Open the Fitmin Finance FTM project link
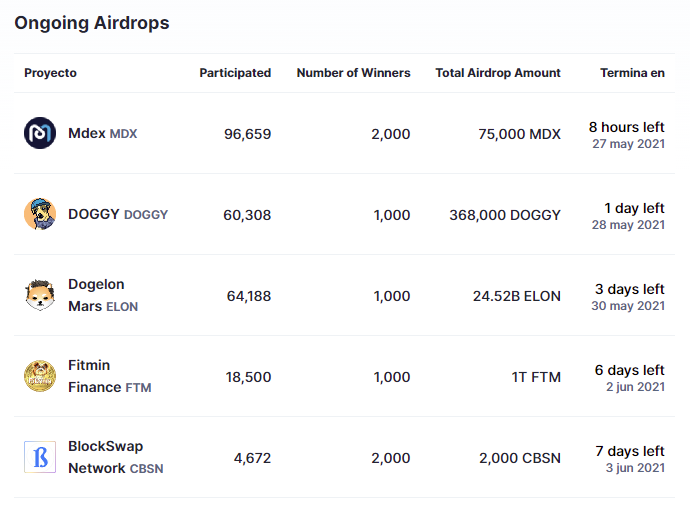690x513 pixels. pos(110,376)
